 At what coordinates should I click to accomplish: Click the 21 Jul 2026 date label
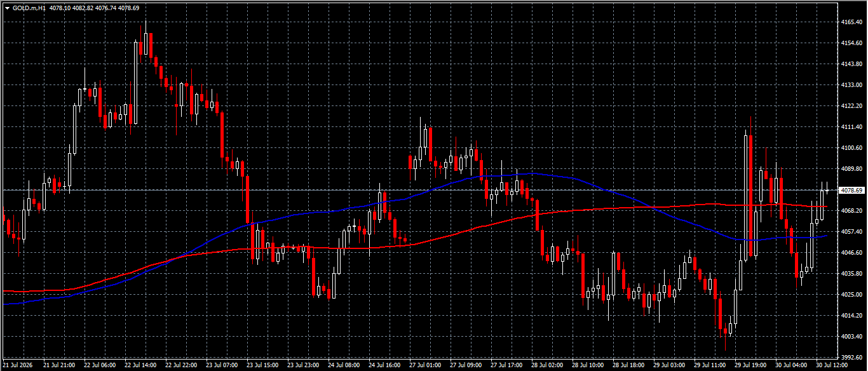pos(18,366)
